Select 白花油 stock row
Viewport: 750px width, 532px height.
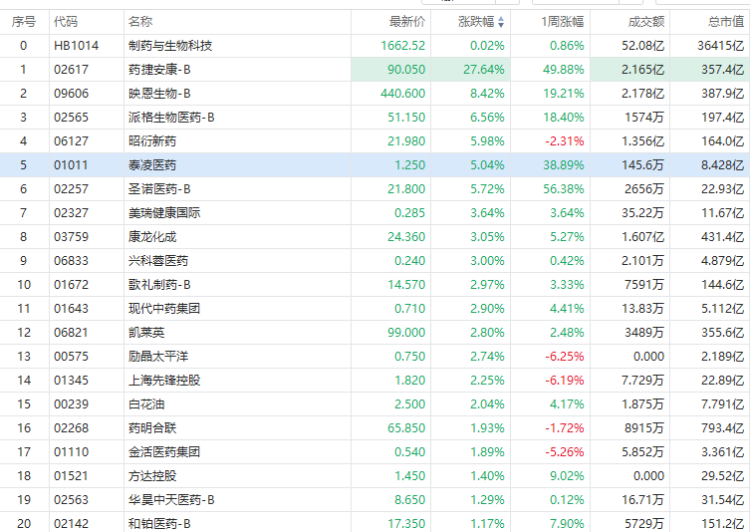tap(146, 405)
